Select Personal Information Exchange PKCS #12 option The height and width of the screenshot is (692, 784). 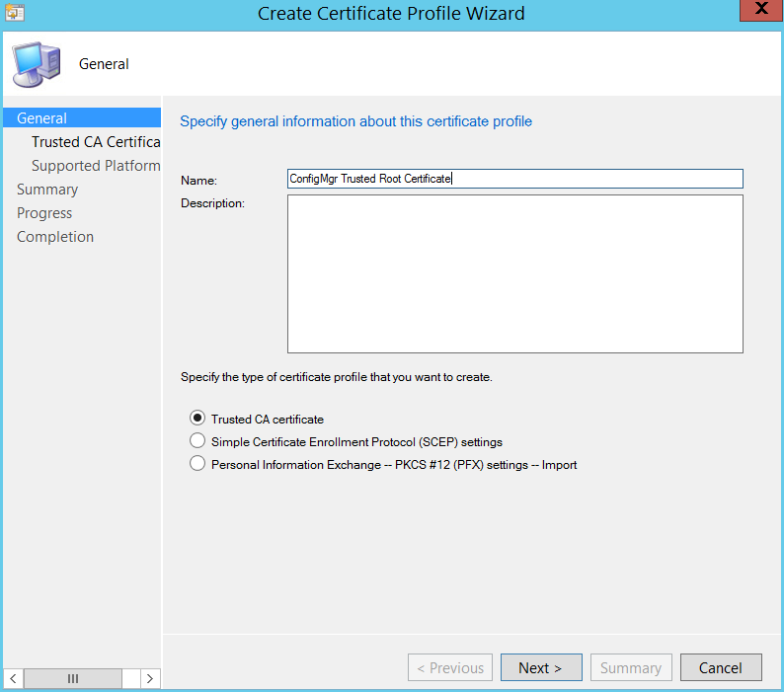tap(197, 464)
